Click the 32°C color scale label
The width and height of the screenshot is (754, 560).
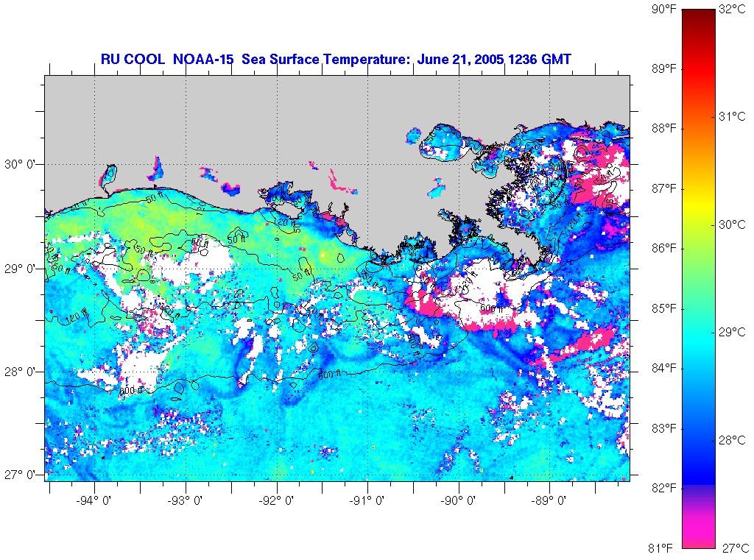(733, 9)
